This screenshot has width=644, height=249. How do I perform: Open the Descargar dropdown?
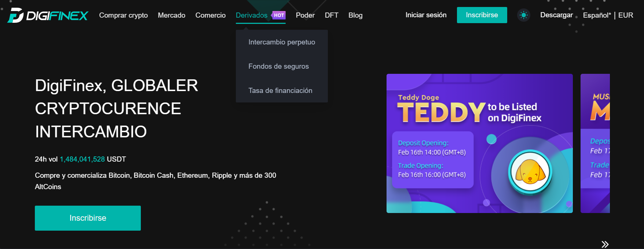point(556,15)
